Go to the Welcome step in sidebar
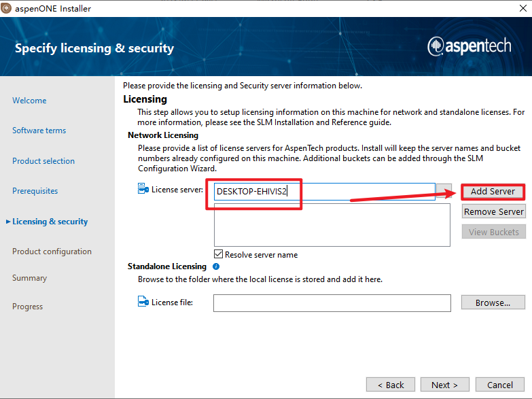532x399 pixels. click(29, 101)
